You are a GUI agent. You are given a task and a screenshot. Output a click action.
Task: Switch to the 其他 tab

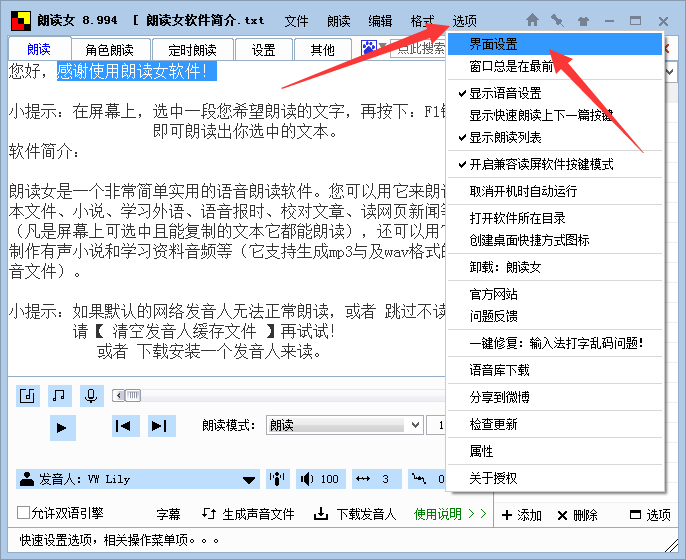click(x=322, y=49)
